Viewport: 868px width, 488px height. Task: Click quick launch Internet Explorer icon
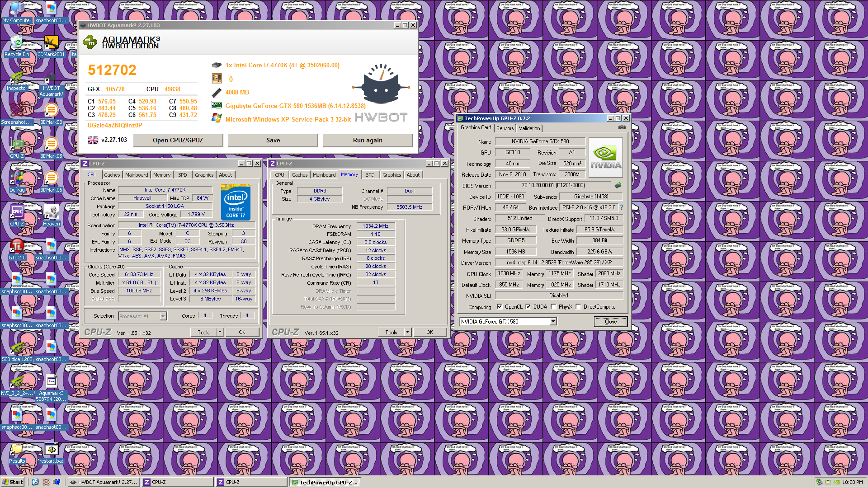35,482
